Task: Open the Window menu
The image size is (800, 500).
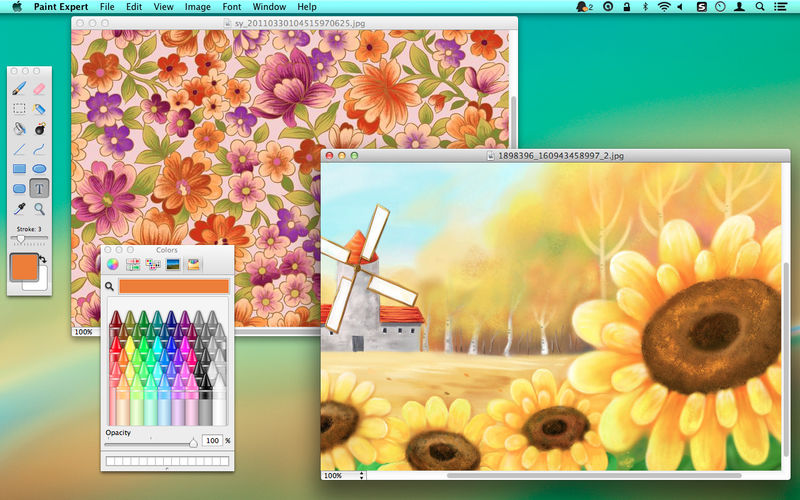Action: click(x=269, y=7)
